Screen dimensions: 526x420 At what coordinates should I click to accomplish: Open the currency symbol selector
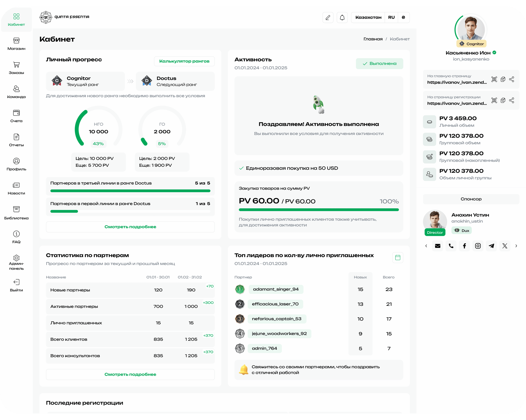tap(403, 17)
